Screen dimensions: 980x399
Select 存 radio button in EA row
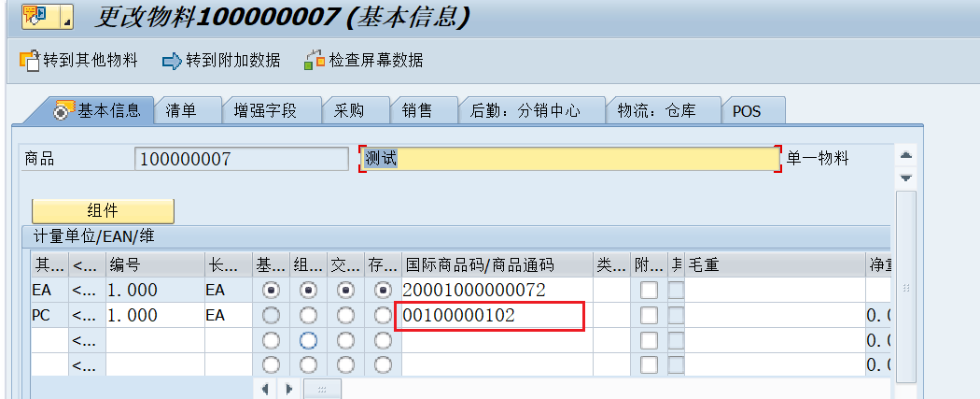pyautogui.click(x=383, y=291)
